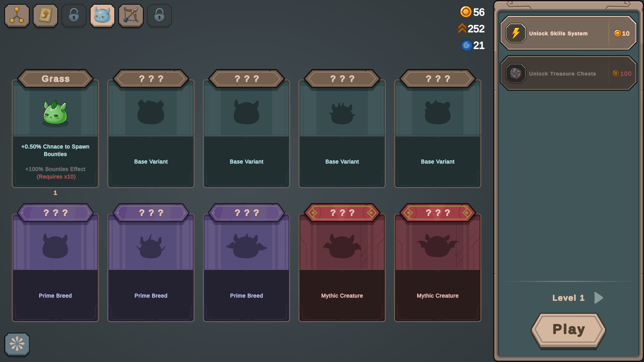Screen dimensions: 644x362
Task: Click the snowflake settings icon
Action: pos(17,344)
